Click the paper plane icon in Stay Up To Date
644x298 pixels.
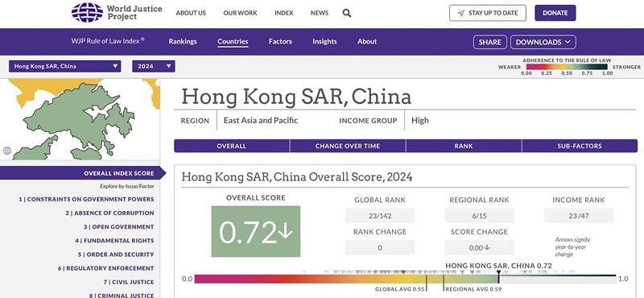click(461, 13)
